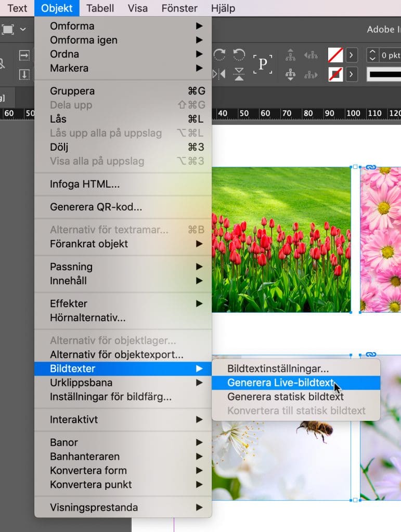Viewport: 401px width, 532px height.
Task: Flip the selection horizontally
Action: tap(219, 74)
